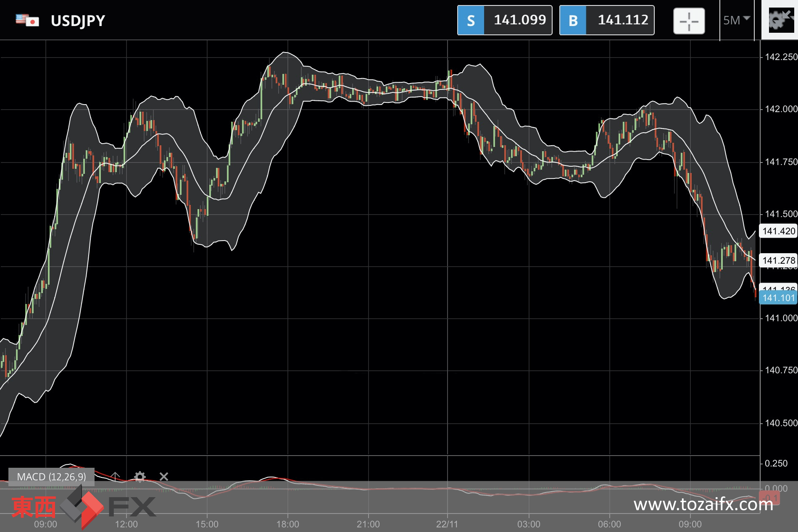Click the 22/11 date marker on time axis
798x532 pixels.
pos(447,524)
